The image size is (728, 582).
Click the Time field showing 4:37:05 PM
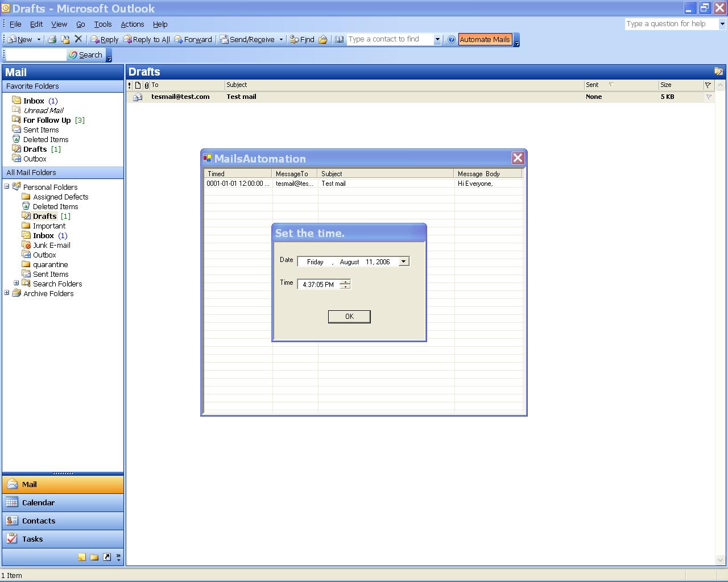pyautogui.click(x=318, y=284)
